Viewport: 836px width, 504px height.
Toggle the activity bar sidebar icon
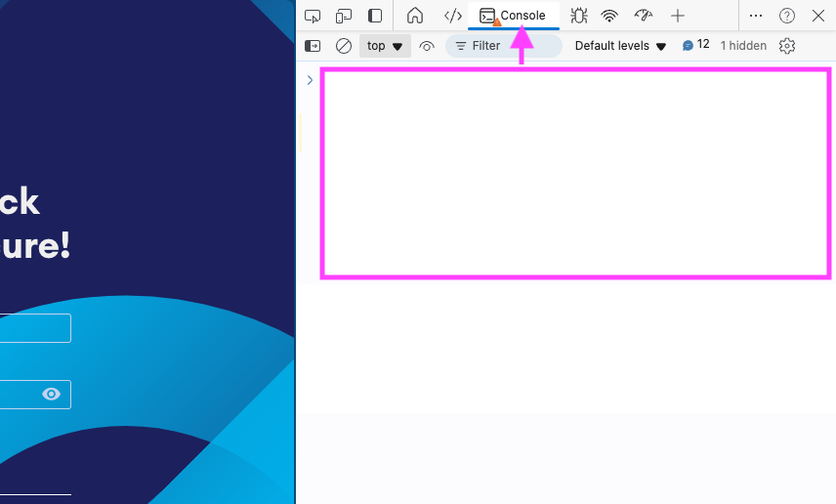click(375, 16)
